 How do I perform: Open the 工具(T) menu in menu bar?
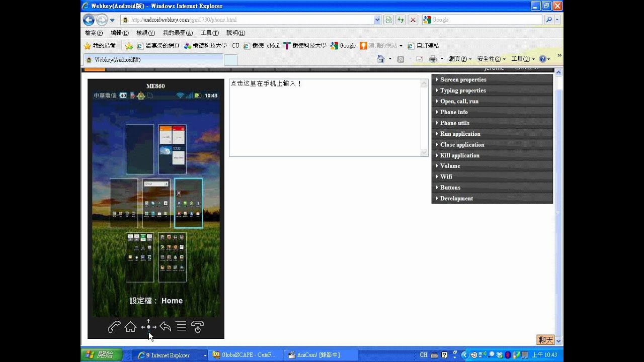[209, 33]
